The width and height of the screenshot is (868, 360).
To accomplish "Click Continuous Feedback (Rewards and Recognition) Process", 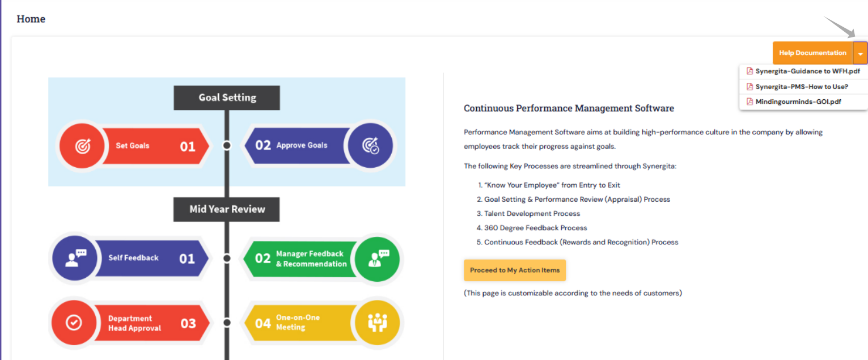I will (581, 242).
